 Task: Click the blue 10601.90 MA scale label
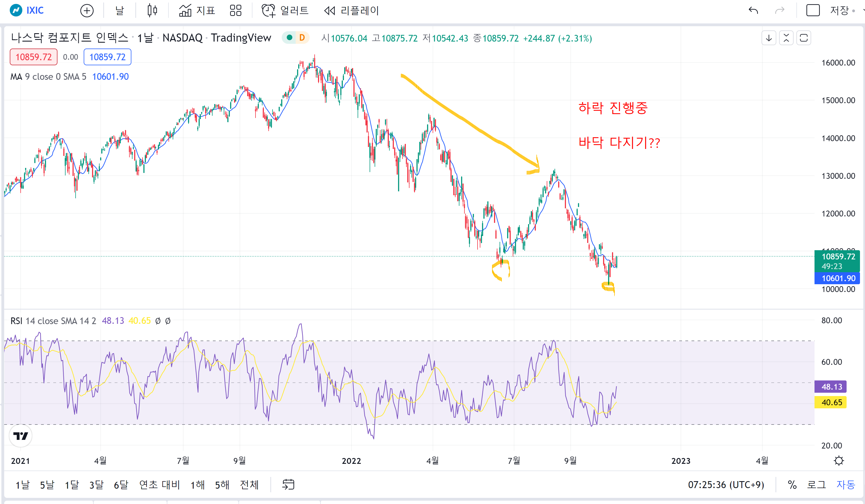837,278
